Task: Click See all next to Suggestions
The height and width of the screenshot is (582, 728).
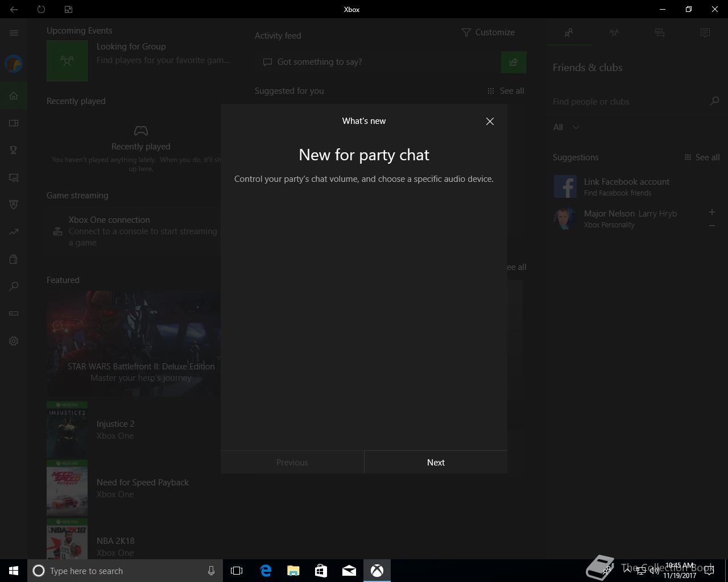Action: (702, 157)
